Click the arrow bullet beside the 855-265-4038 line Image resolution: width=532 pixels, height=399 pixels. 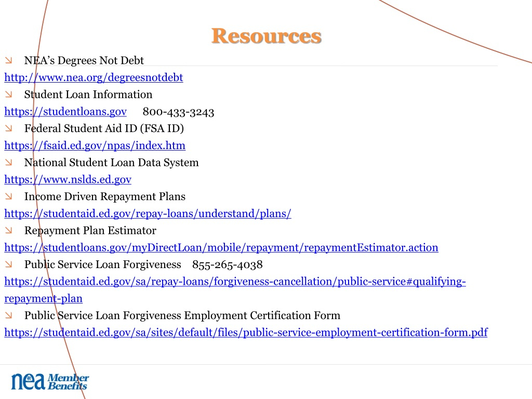(8, 264)
